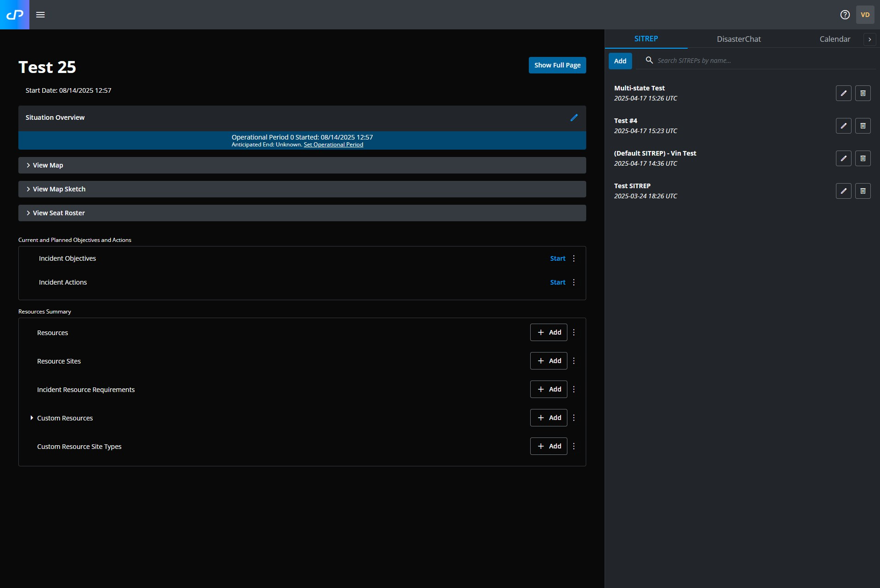The height and width of the screenshot is (588, 880).
Task: Switch to the Calendar tab
Action: (835, 39)
